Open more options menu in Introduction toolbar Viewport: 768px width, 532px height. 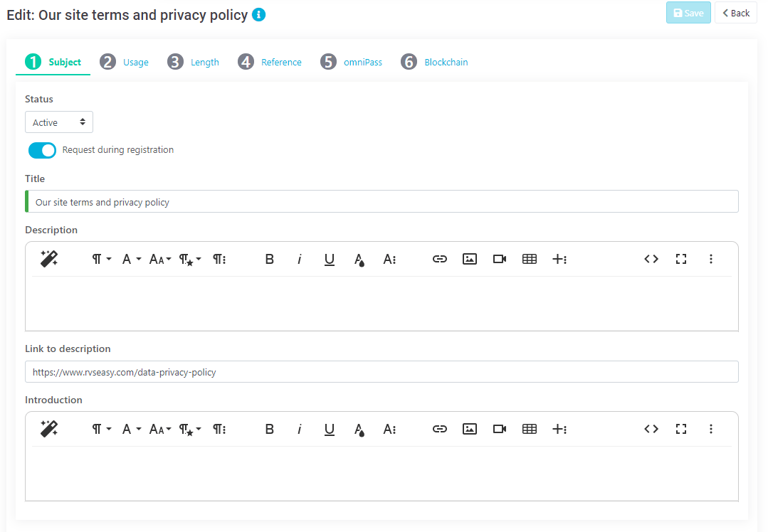pyautogui.click(x=710, y=429)
